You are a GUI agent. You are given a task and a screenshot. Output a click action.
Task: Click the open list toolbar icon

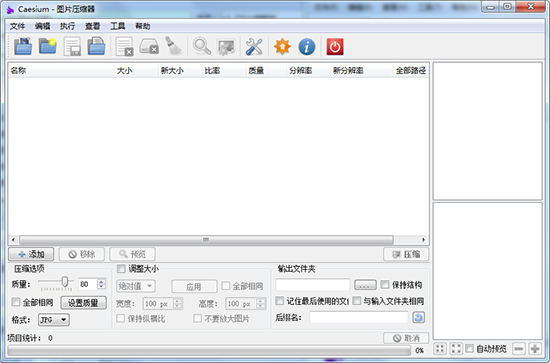96,46
